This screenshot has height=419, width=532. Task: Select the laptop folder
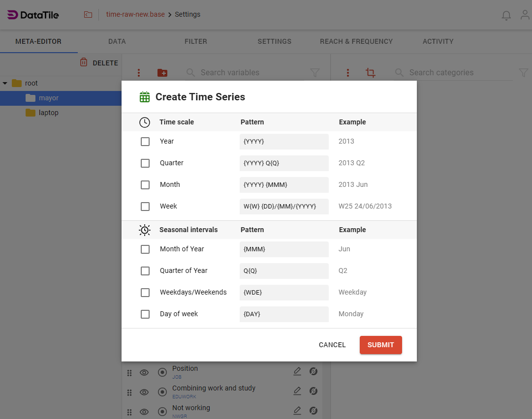(x=48, y=113)
